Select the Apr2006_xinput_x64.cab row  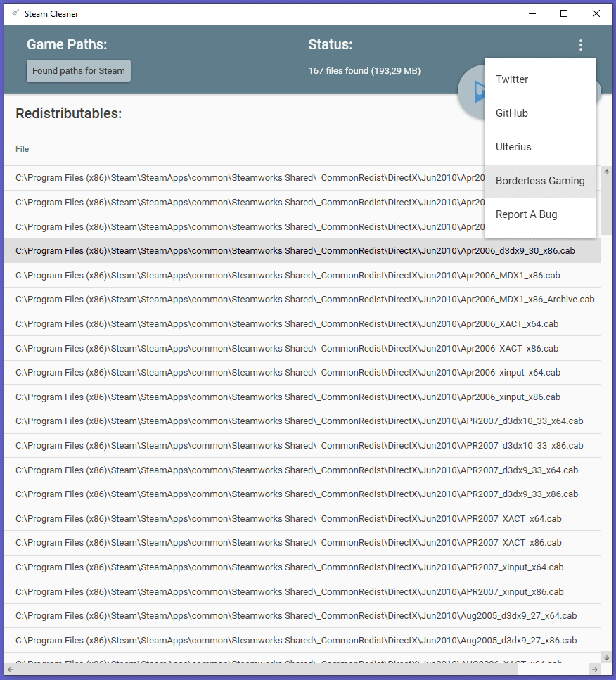(x=302, y=373)
